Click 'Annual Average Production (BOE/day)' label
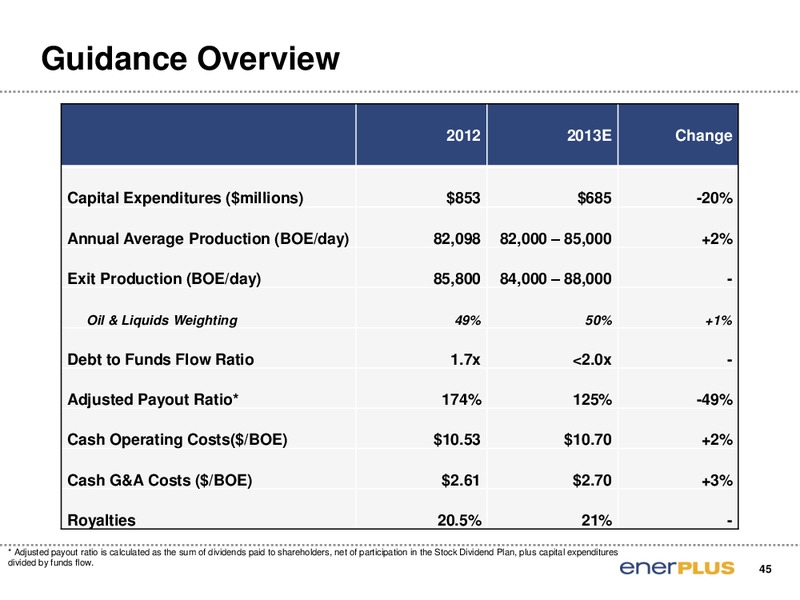The image size is (800, 600). (x=208, y=239)
